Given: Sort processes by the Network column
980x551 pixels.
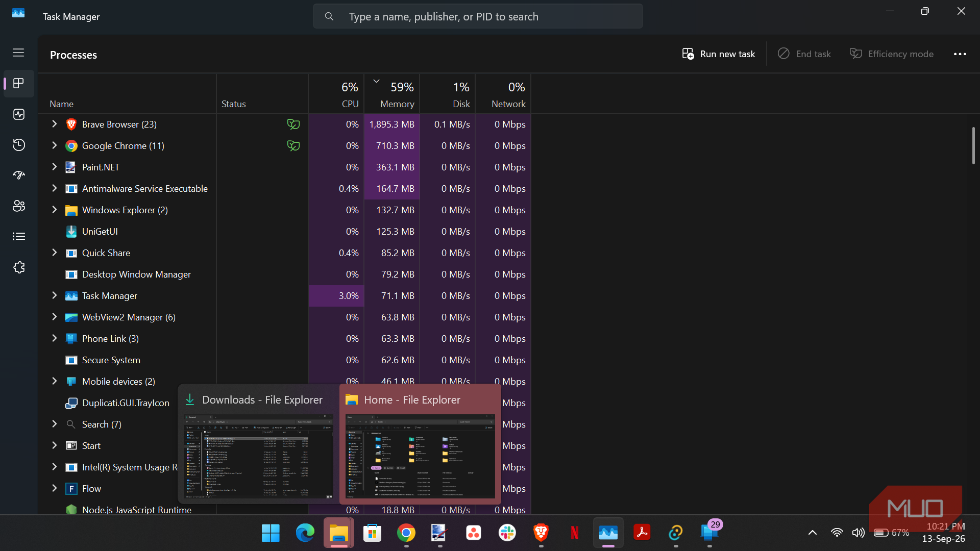Looking at the screenshot, I should 503,94.
